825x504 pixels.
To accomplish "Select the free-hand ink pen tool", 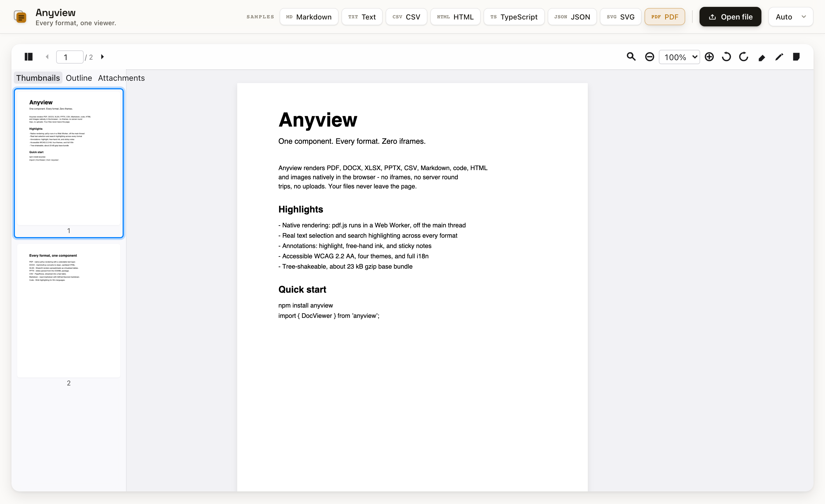I will point(779,57).
